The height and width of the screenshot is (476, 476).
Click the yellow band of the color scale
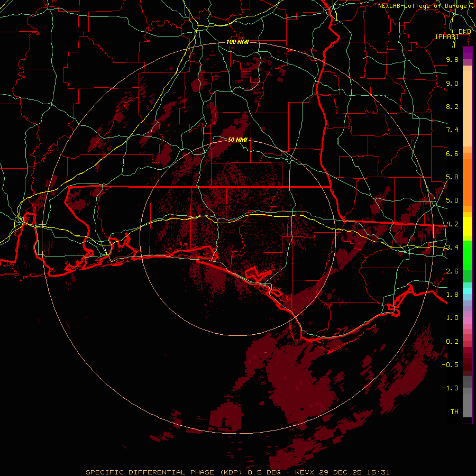click(467, 226)
